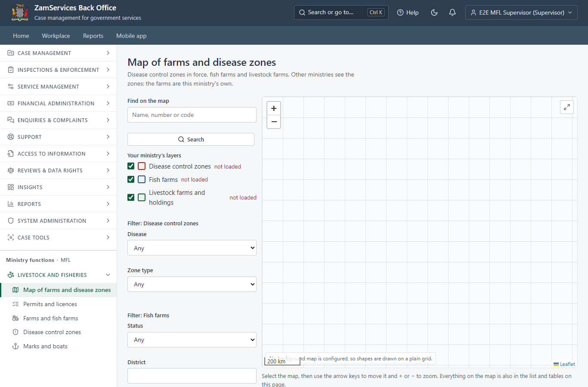Click the Financial Administration banknote icon
The image size is (588, 387).
click(11, 103)
